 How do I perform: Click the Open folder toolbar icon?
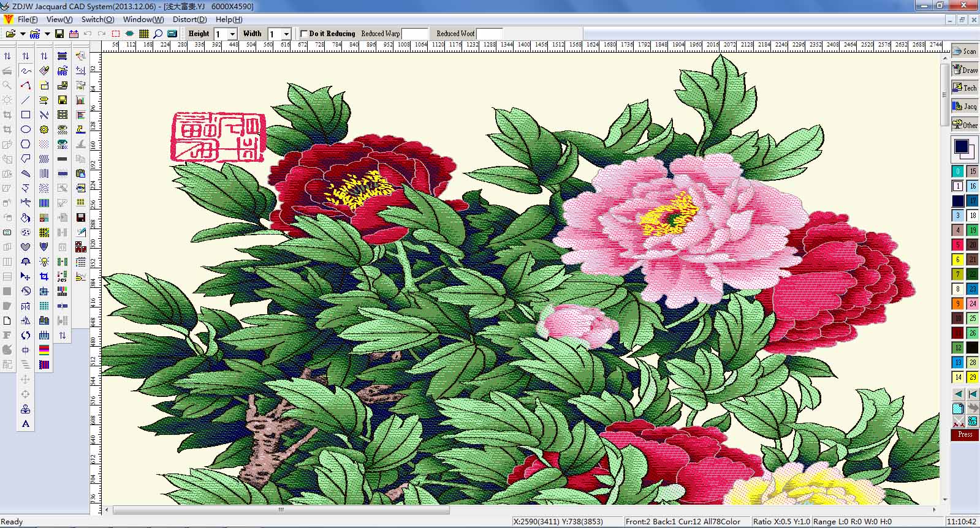point(10,34)
